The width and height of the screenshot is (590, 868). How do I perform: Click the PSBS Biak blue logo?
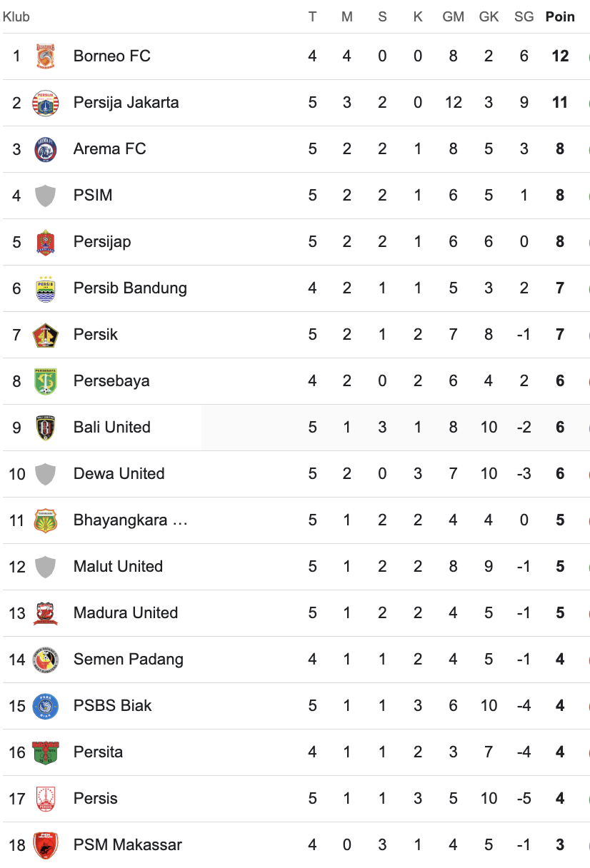46,706
